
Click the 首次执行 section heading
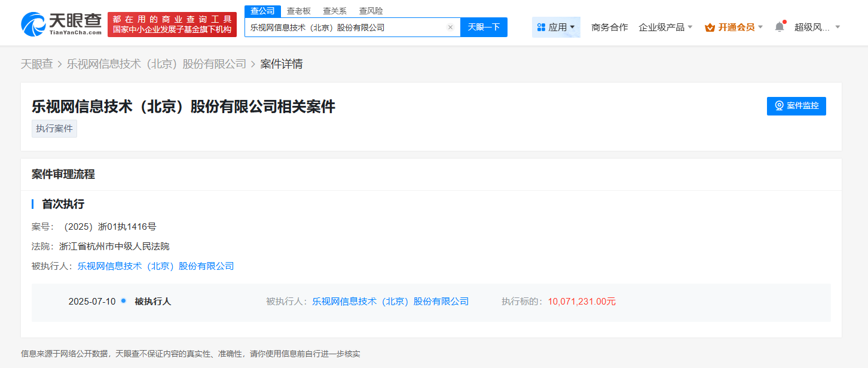63,204
